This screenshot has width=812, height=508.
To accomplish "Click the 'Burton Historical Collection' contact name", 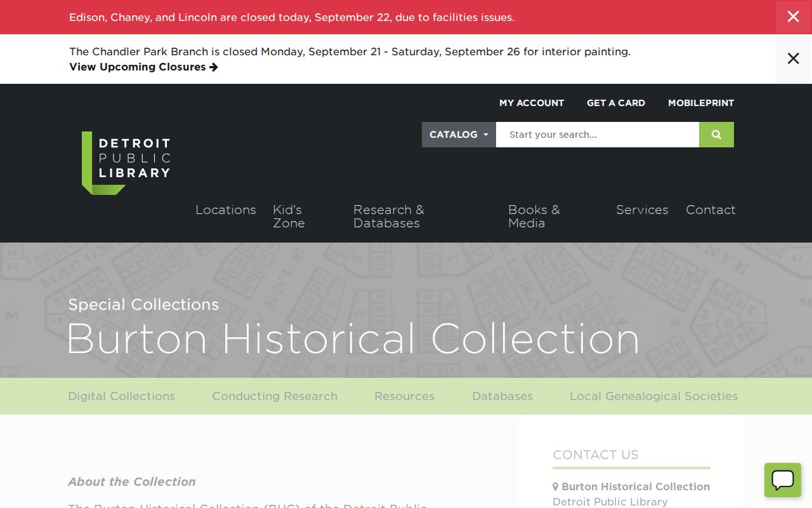I will [636, 486].
